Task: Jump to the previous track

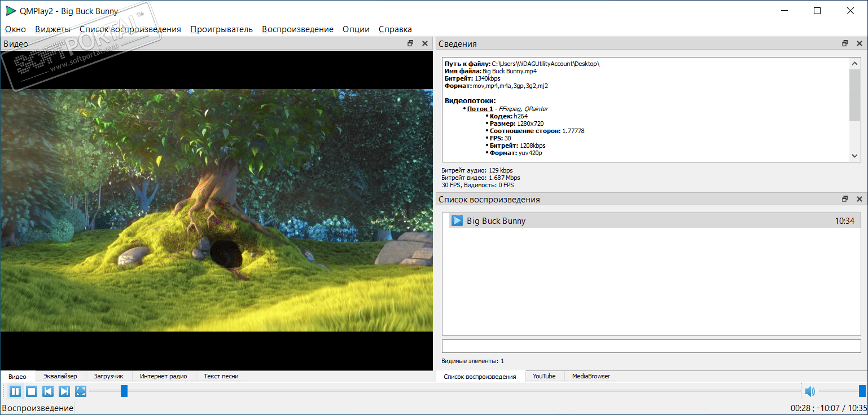Action: click(48, 391)
